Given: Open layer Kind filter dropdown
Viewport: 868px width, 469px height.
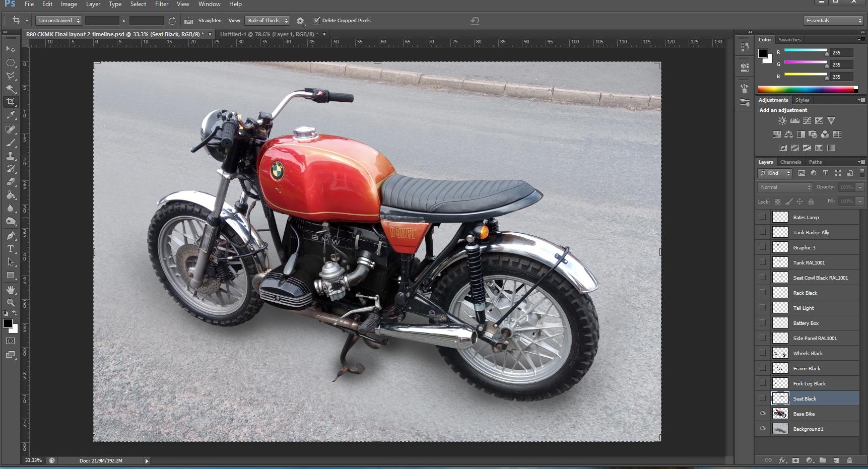Looking at the screenshot, I should (775, 173).
